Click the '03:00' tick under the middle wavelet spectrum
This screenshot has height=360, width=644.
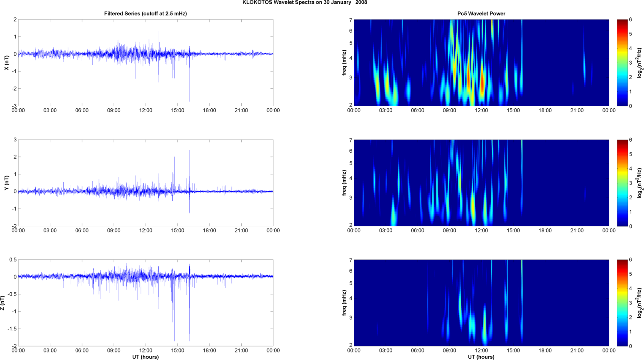click(385, 231)
